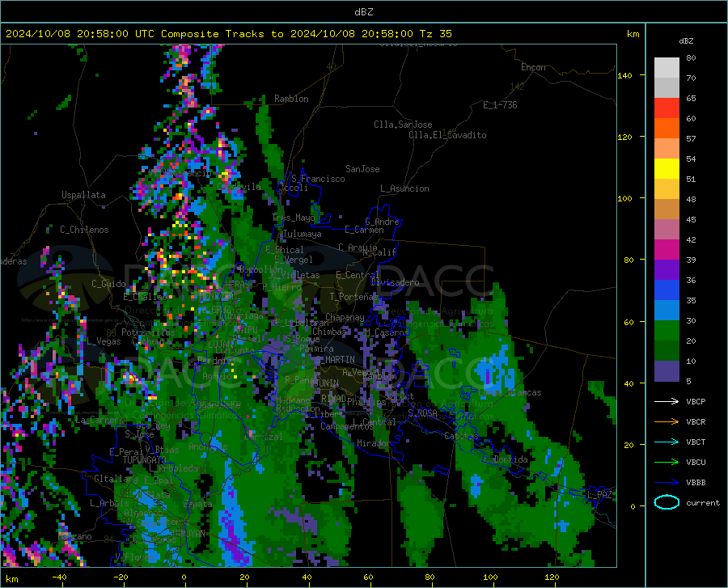Screen dimensions: 728x588
Task: Click the blue VBBB arrow in legend
Action: [667, 482]
